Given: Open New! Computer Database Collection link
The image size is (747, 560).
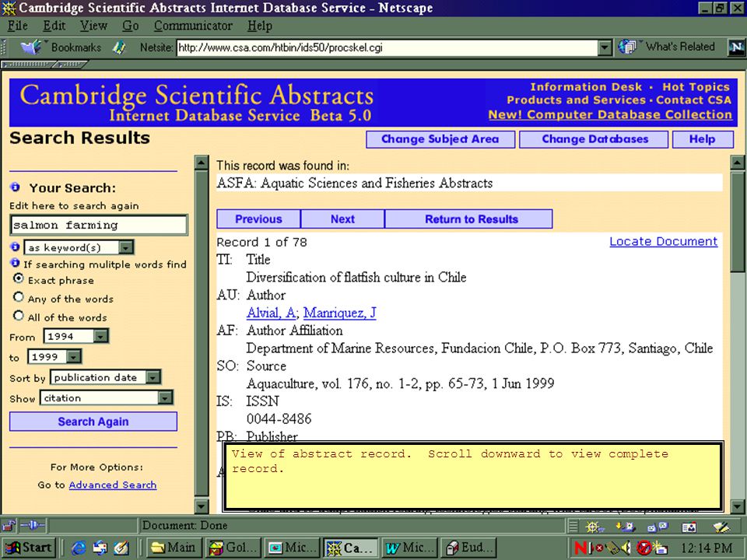Looking at the screenshot, I should click(610, 115).
